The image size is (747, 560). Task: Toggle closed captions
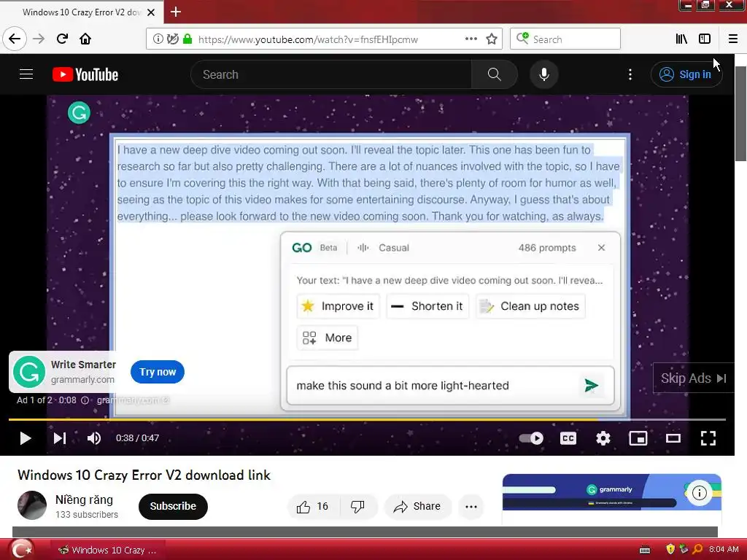tap(568, 438)
